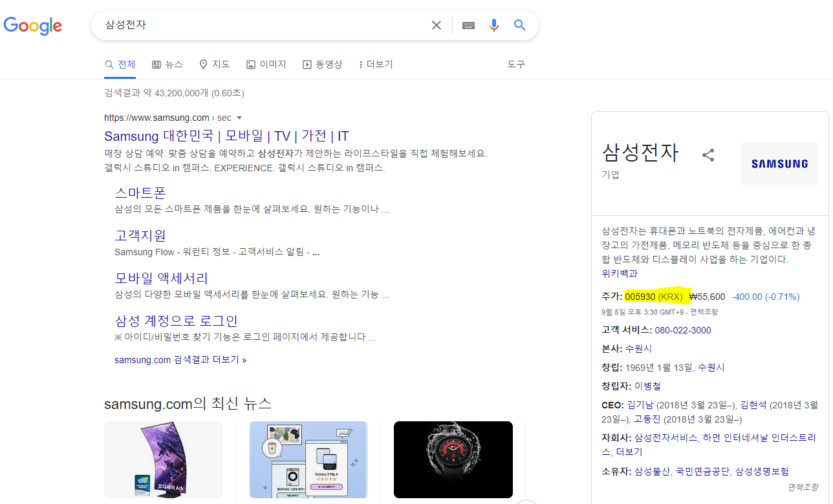The image size is (833, 504).
Task: Open CEO 고동진 link
Action: [x=647, y=419]
